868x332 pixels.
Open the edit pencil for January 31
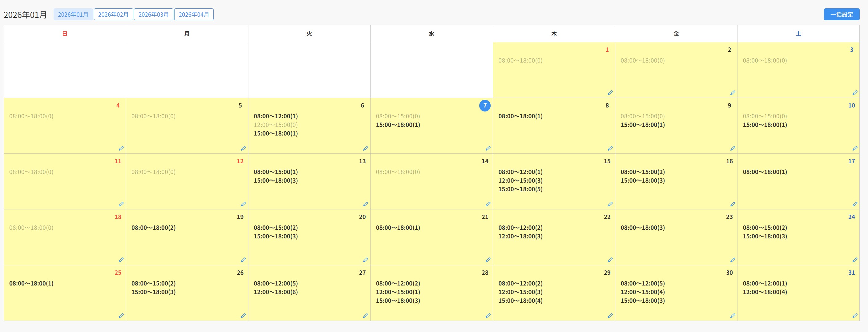click(854, 315)
